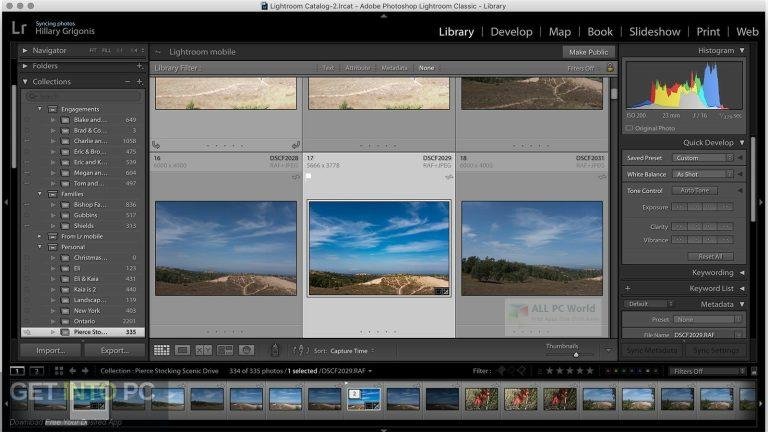Click the Lr application logo
This screenshot has height=432, width=768.
coord(19,27)
